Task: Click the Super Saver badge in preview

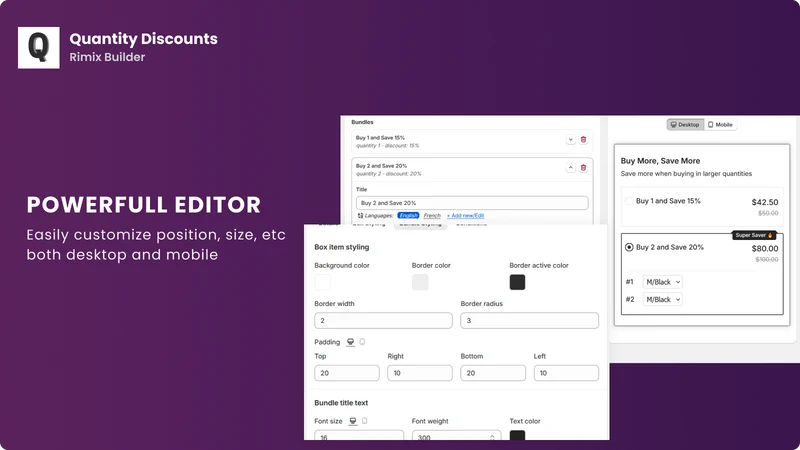Action: pos(754,235)
